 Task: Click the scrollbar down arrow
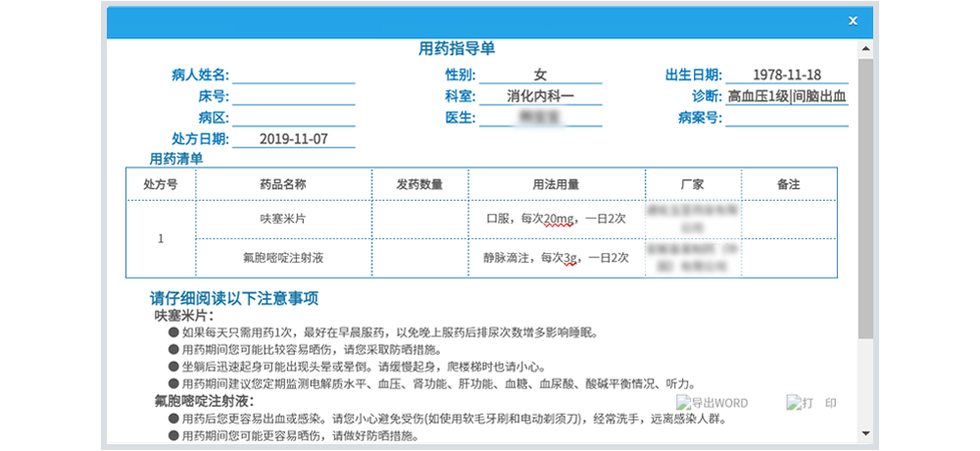(x=864, y=431)
